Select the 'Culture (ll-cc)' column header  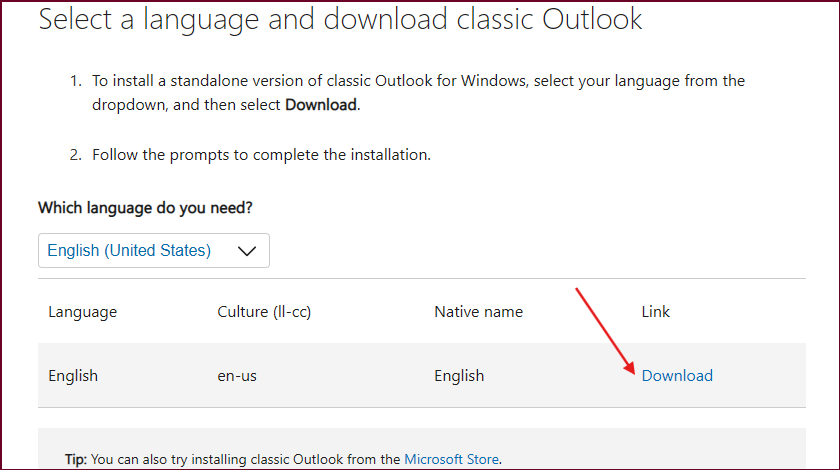264,312
